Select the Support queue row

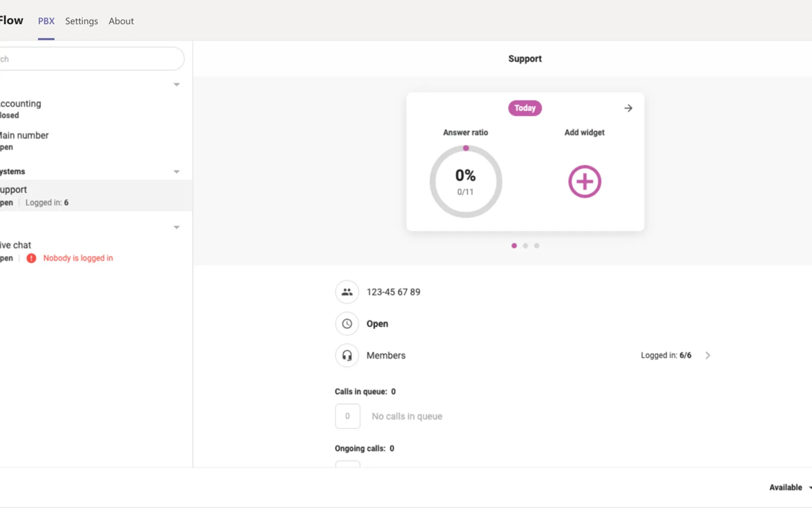click(x=96, y=196)
